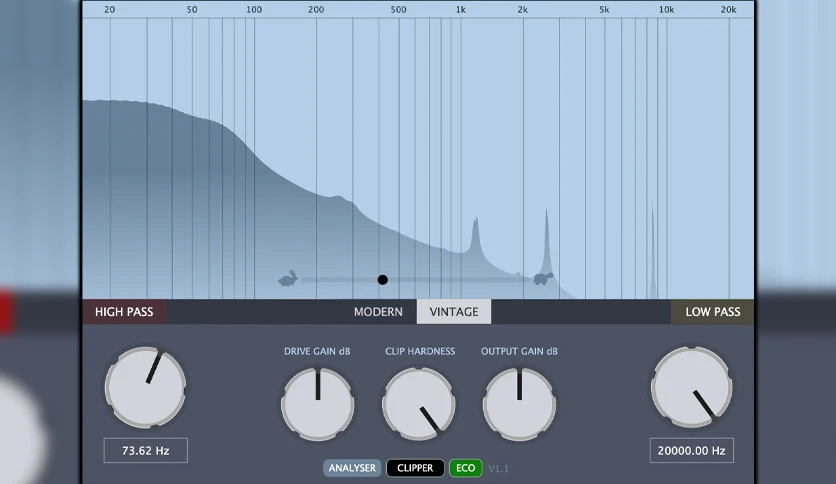Click the 1k frequency scale label

pos(461,10)
